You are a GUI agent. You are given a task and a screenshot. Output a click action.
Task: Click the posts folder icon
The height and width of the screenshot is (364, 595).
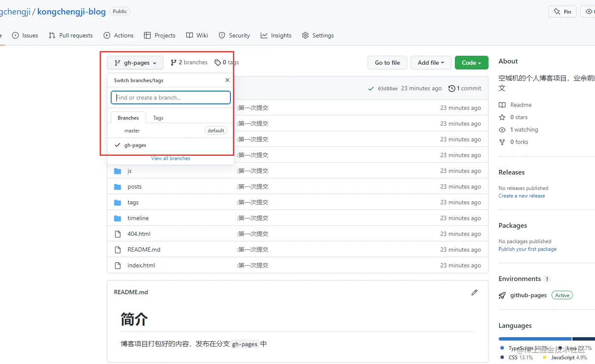click(x=118, y=186)
